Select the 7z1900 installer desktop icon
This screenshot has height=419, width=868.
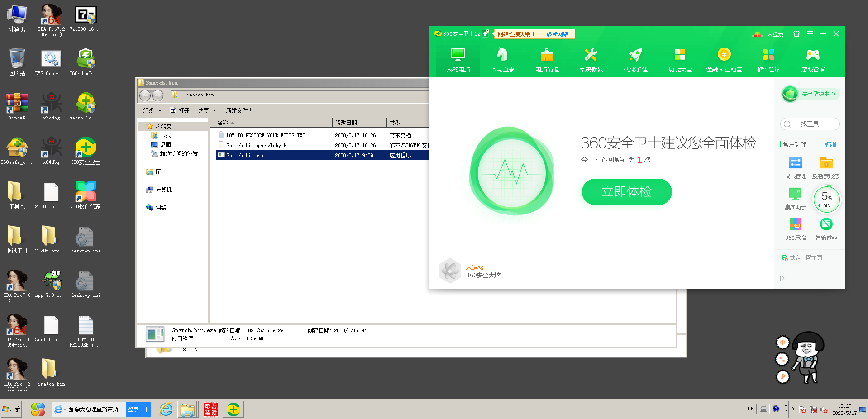tap(86, 18)
